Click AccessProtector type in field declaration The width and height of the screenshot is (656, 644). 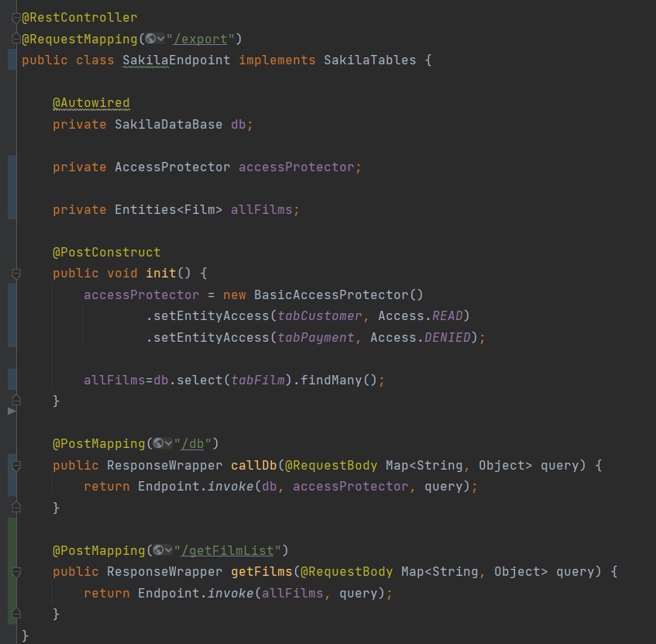pyautogui.click(x=173, y=167)
